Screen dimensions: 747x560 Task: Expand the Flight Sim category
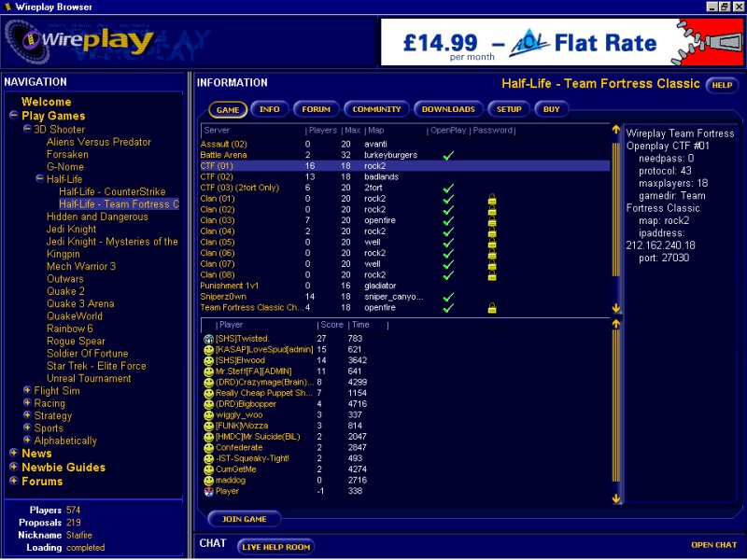click(x=28, y=390)
